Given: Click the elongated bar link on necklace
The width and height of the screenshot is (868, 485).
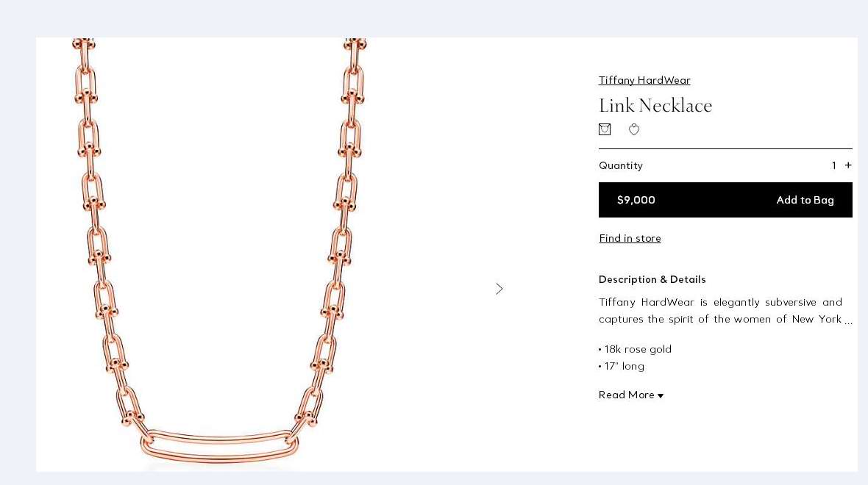Looking at the screenshot, I should click(219, 446).
